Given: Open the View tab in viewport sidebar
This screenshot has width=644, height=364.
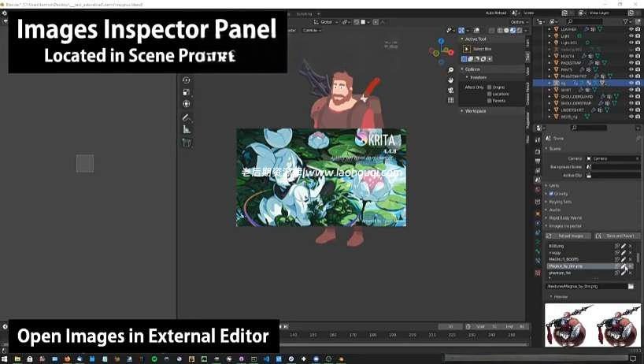Looking at the screenshot, I should [527, 70].
